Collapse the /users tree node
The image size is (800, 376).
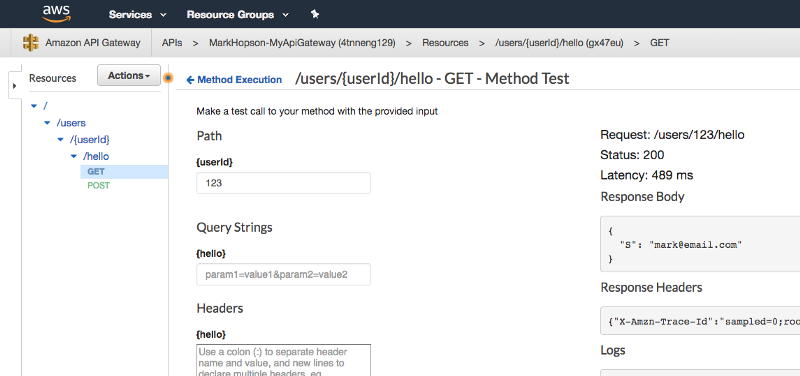point(47,123)
